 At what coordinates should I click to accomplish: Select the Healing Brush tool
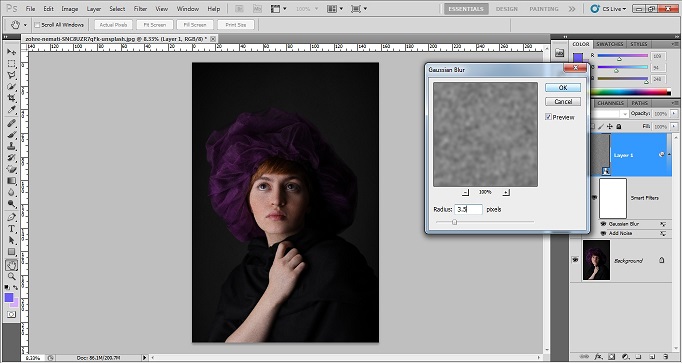point(11,123)
